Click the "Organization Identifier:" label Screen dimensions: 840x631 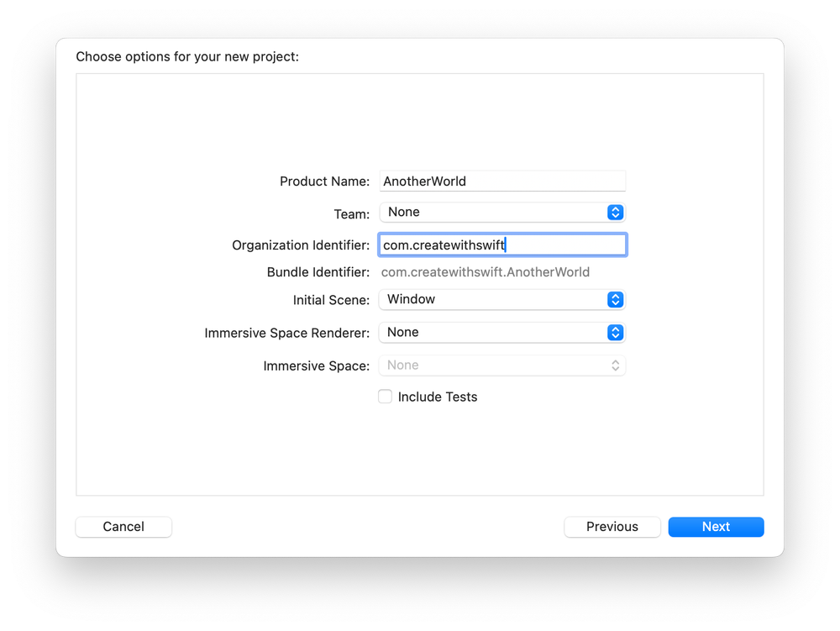pos(301,245)
